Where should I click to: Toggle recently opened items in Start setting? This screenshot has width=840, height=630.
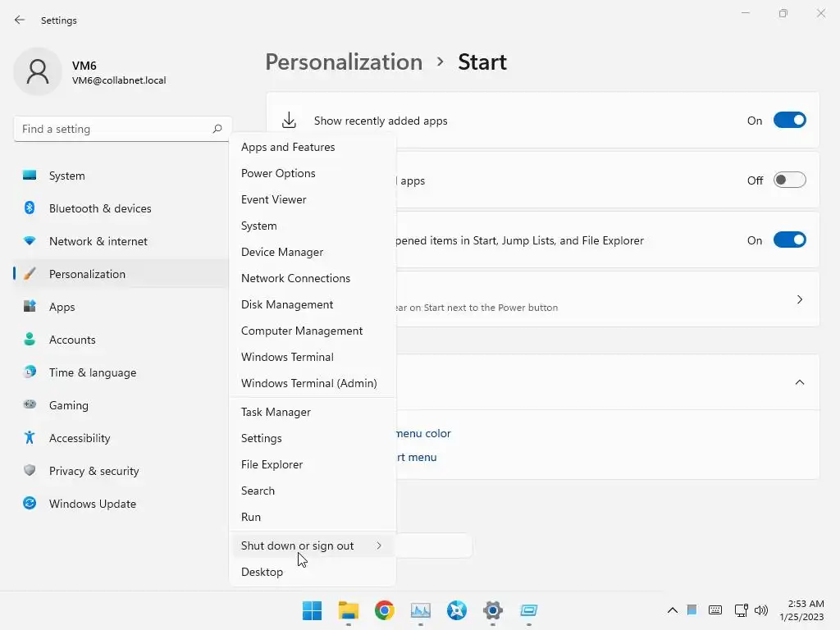point(790,240)
